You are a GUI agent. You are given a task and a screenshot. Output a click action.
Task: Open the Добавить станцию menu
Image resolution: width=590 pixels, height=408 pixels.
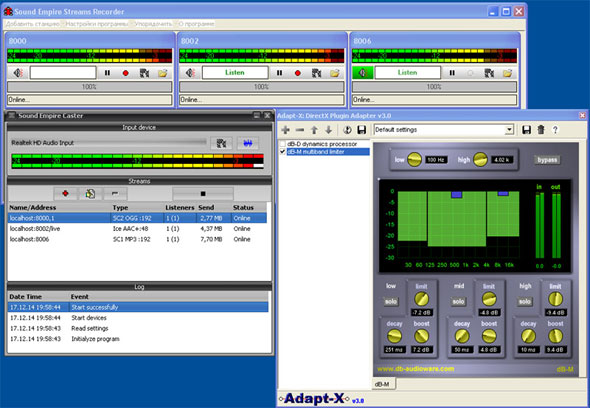click(32, 24)
